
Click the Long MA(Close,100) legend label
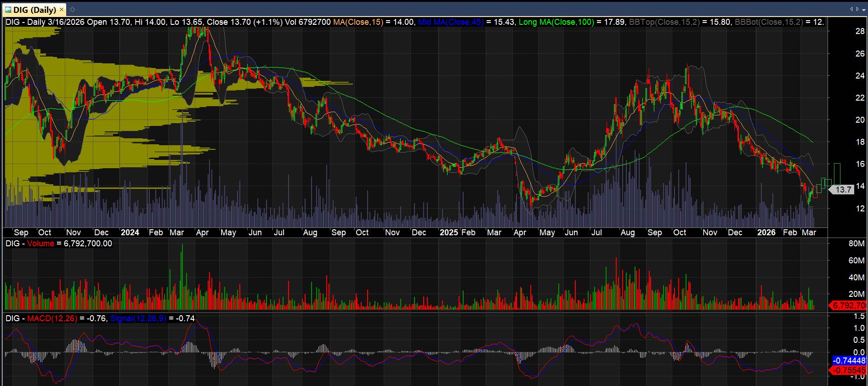[556, 22]
